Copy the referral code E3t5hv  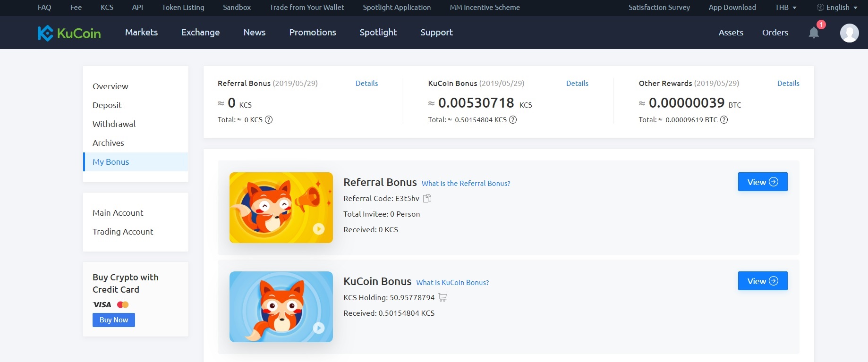(427, 198)
